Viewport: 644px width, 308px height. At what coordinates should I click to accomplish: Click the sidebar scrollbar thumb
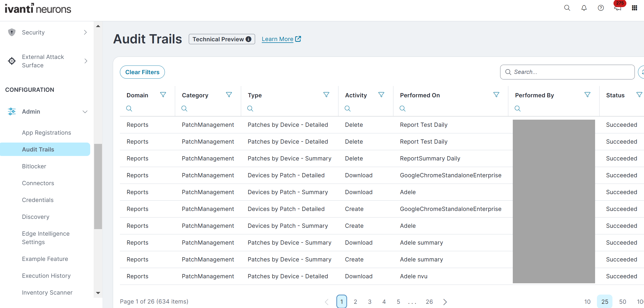tap(98, 186)
